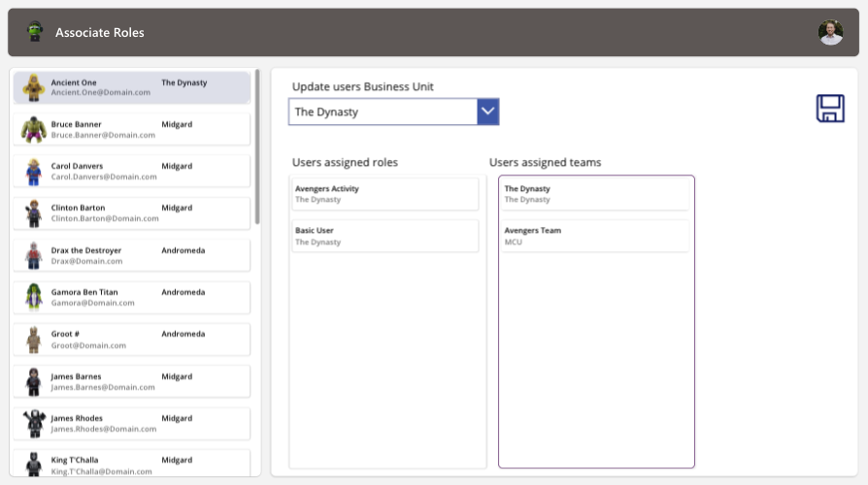Click Midgard label in Carol Danvers row

click(x=177, y=166)
